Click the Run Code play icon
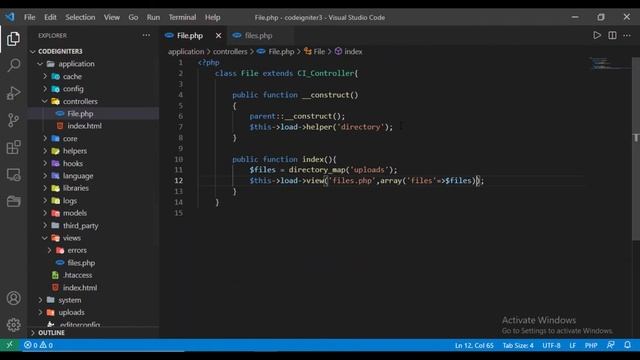Image resolution: width=640 pixels, height=360 pixels. coord(597,36)
